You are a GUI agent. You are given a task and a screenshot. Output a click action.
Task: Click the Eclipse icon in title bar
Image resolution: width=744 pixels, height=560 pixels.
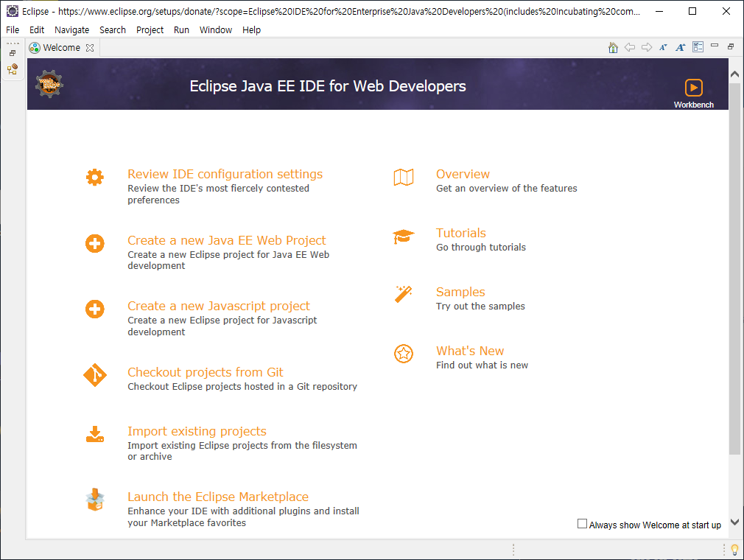[13, 11]
